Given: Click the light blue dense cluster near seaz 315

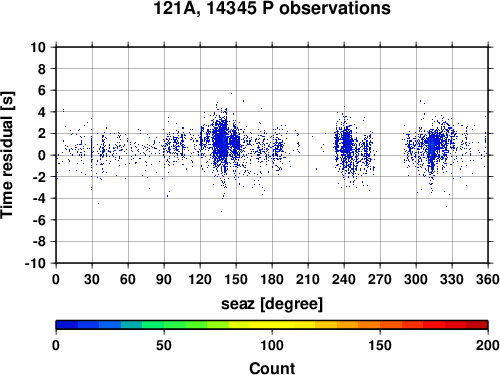Looking at the screenshot, I should 433,147.
